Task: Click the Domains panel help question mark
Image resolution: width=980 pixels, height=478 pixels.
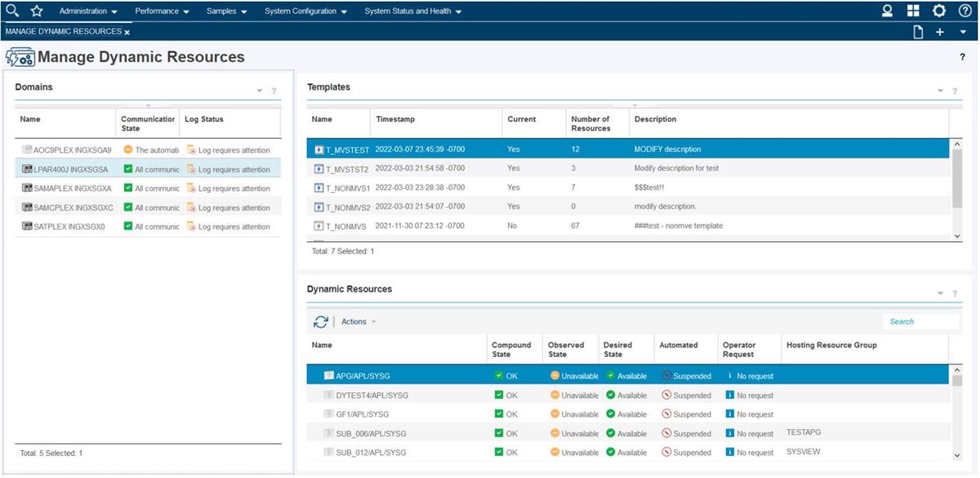Action: pyautogui.click(x=274, y=92)
